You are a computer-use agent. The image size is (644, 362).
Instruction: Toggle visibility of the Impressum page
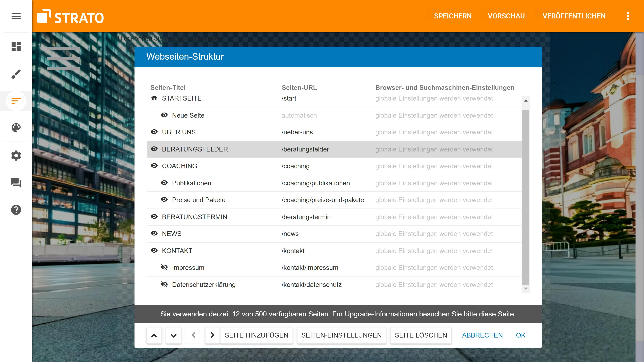tap(164, 267)
